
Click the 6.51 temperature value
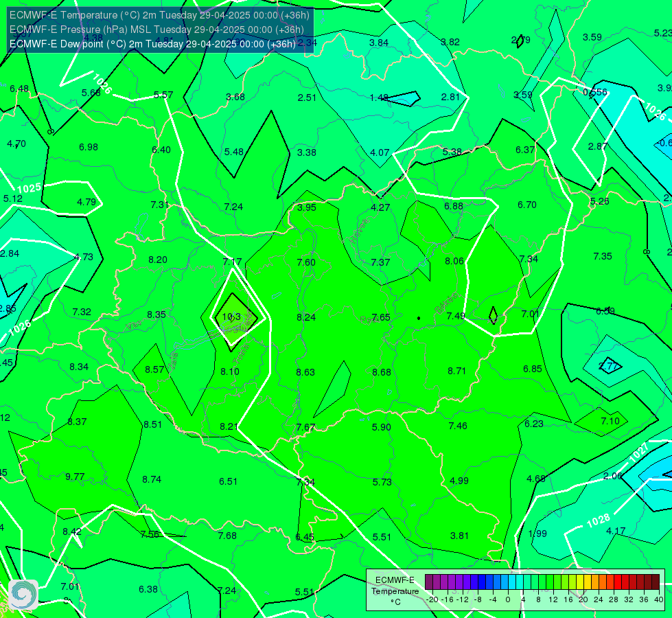click(x=228, y=481)
